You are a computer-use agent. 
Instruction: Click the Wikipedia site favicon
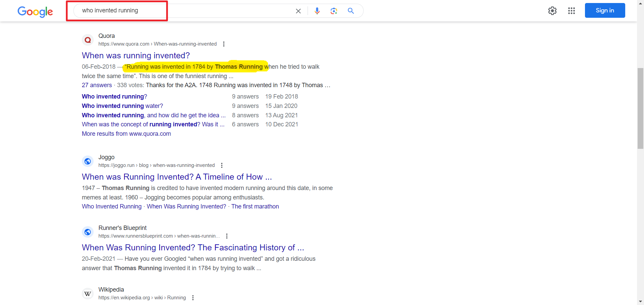click(x=88, y=294)
